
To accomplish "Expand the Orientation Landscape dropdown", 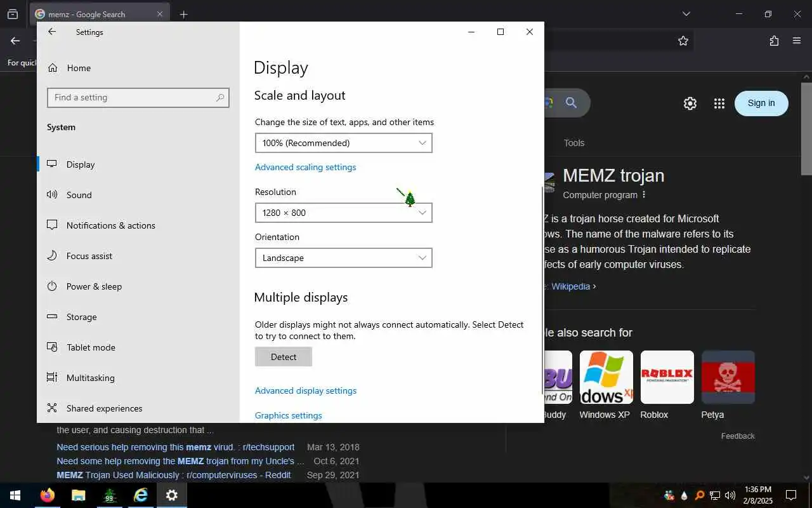I will click(344, 258).
